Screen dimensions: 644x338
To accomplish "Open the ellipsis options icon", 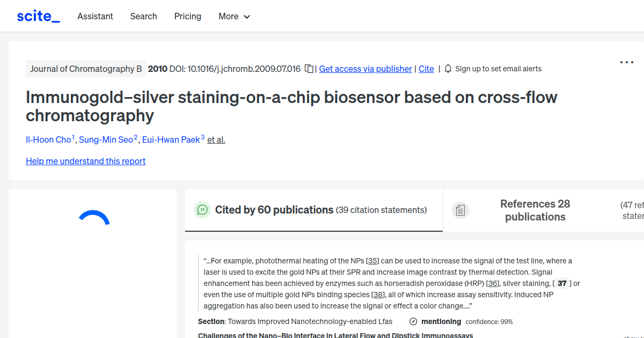I will tap(626, 62).
